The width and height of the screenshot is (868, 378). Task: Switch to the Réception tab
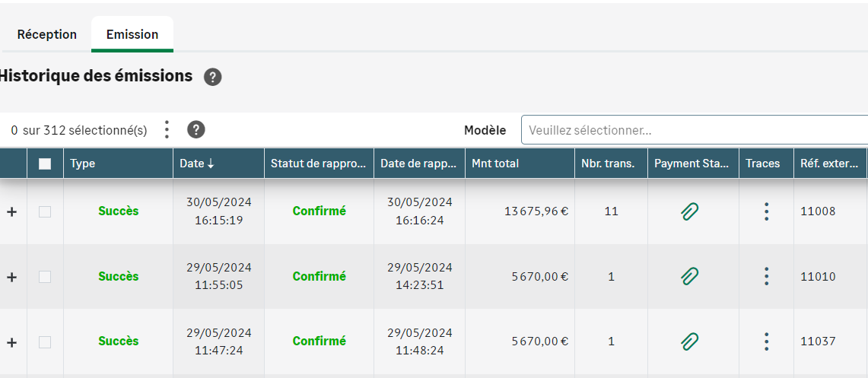click(x=47, y=34)
